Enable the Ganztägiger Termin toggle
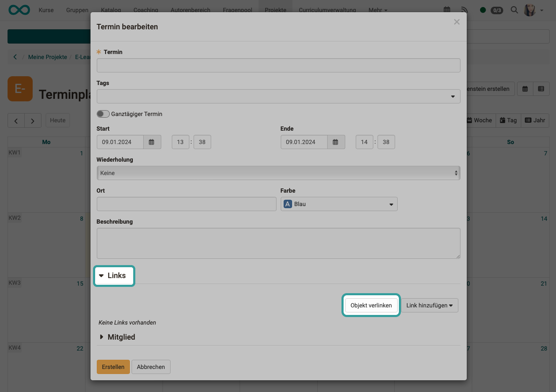 pyautogui.click(x=103, y=114)
